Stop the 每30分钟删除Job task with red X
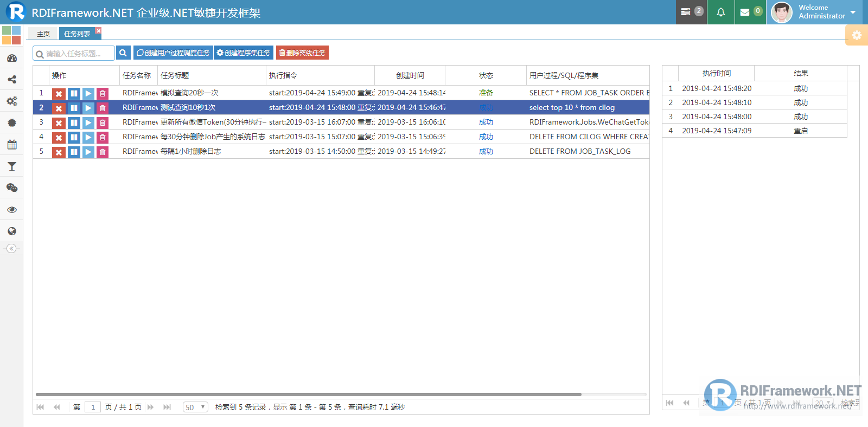Screen dimensions: 868x427 click(x=59, y=137)
